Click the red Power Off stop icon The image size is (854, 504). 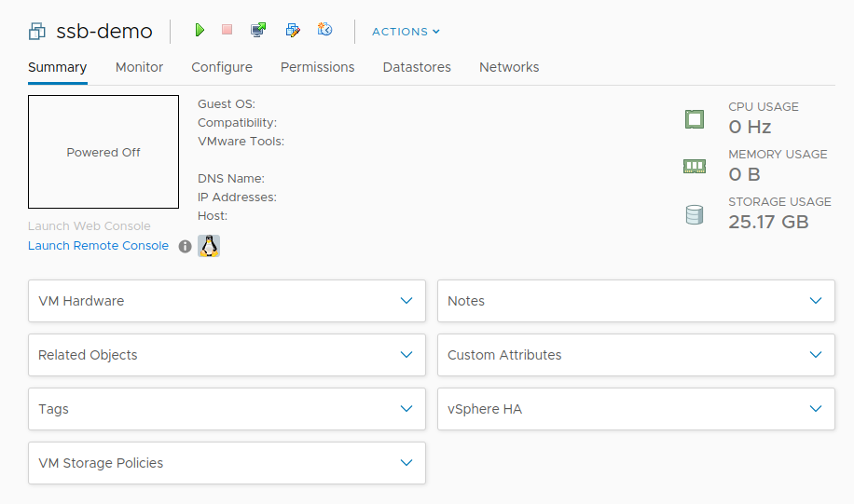click(227, 30)
